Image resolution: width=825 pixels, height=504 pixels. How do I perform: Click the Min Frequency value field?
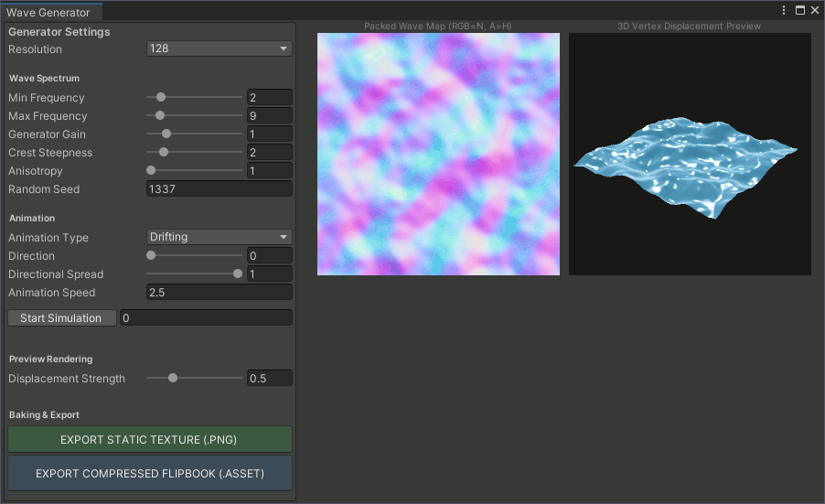270,97
